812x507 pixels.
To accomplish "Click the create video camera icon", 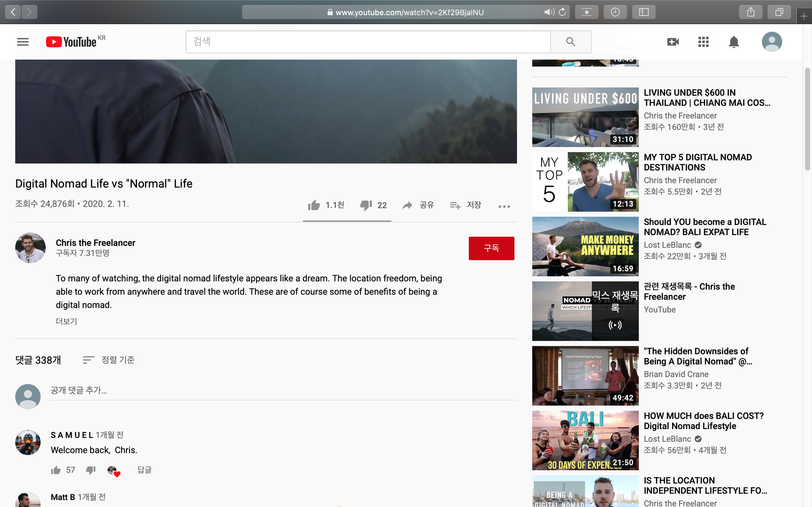I will (x=673, y=42).
